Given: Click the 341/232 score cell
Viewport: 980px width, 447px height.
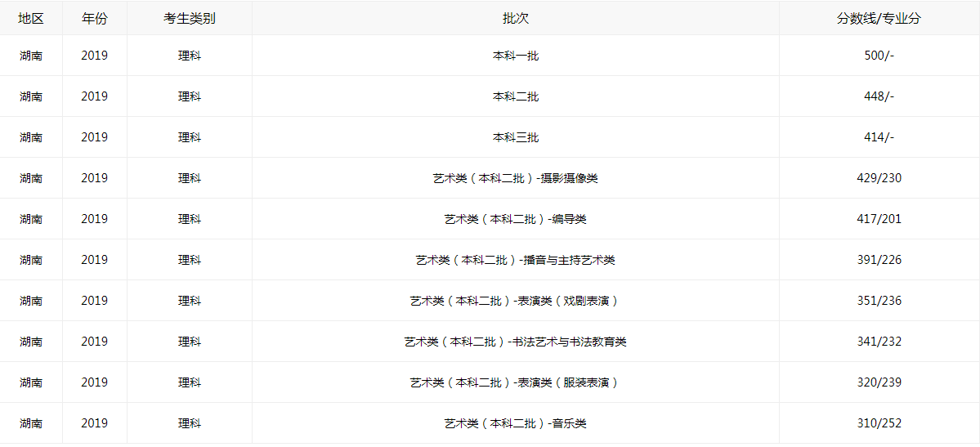Looking at the screenshot, I should click(879, 342).
